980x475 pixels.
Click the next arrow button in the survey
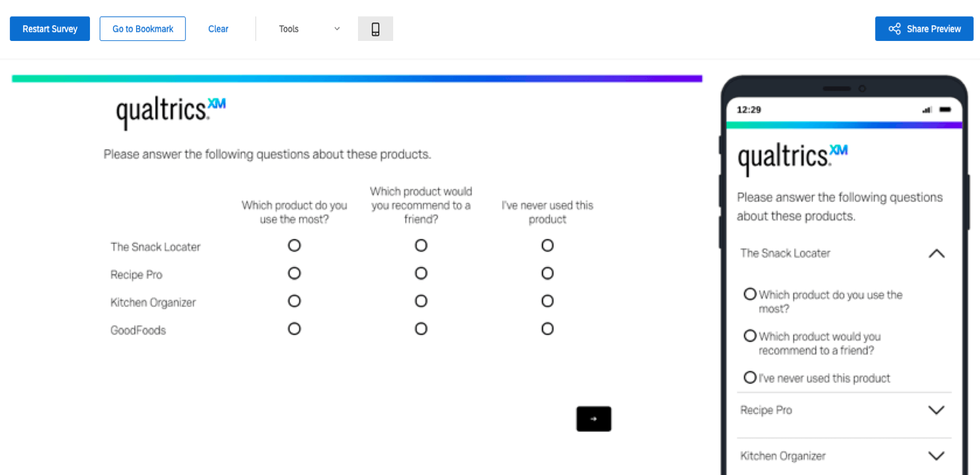click(x=594, y=419)
